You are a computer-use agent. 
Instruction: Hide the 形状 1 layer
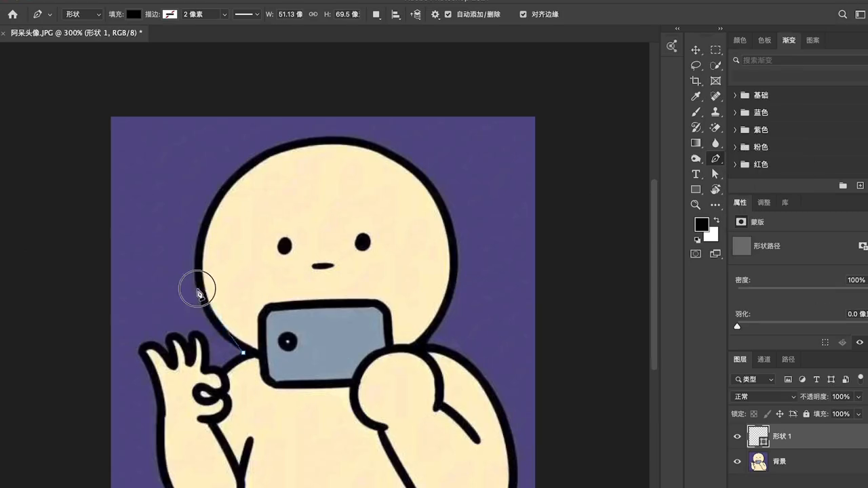coord(737,436)
